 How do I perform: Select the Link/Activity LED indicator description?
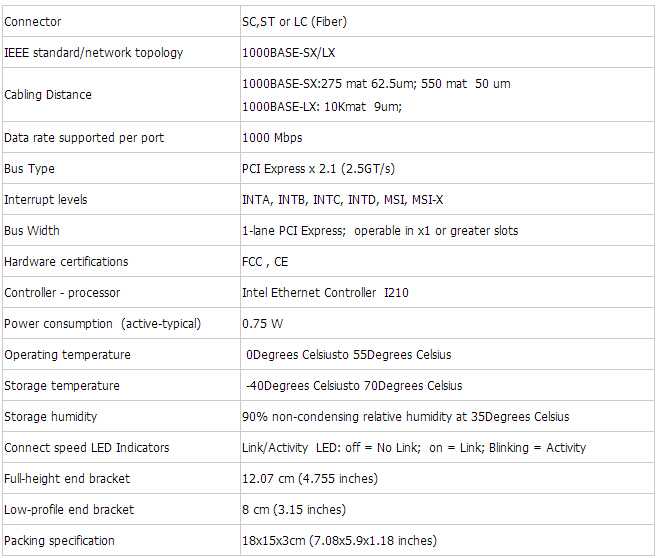pyautogui.click(x=414, y=447)
